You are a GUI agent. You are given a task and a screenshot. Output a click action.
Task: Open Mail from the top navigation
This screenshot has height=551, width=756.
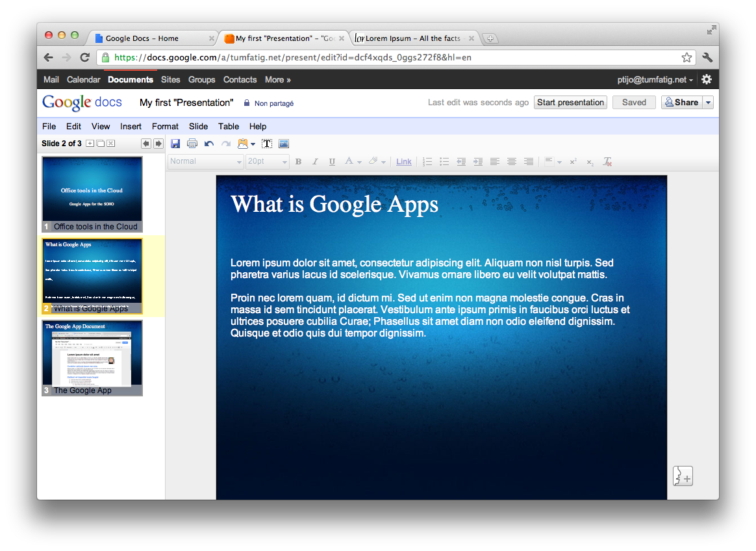click(51, 80)
